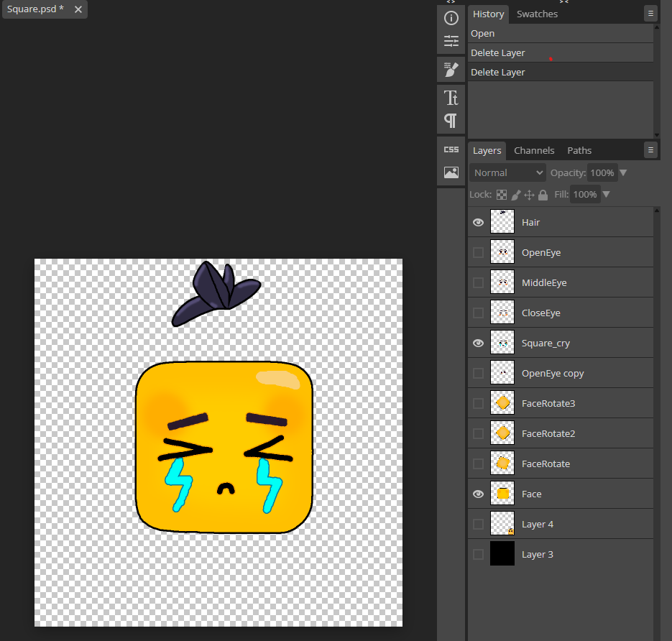Show the OpenEye copy layer
672x641 pixels.
(478, 373)
